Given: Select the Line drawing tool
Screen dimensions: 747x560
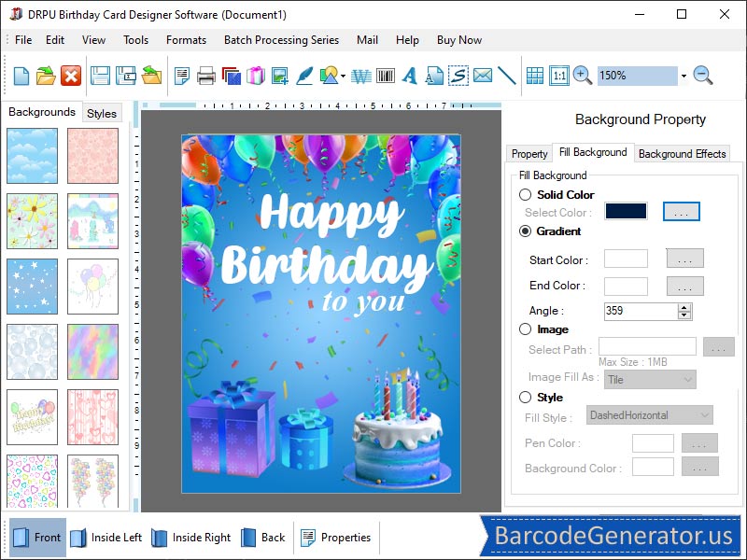Looking at the screenshot, I should (x=507, y=77).
